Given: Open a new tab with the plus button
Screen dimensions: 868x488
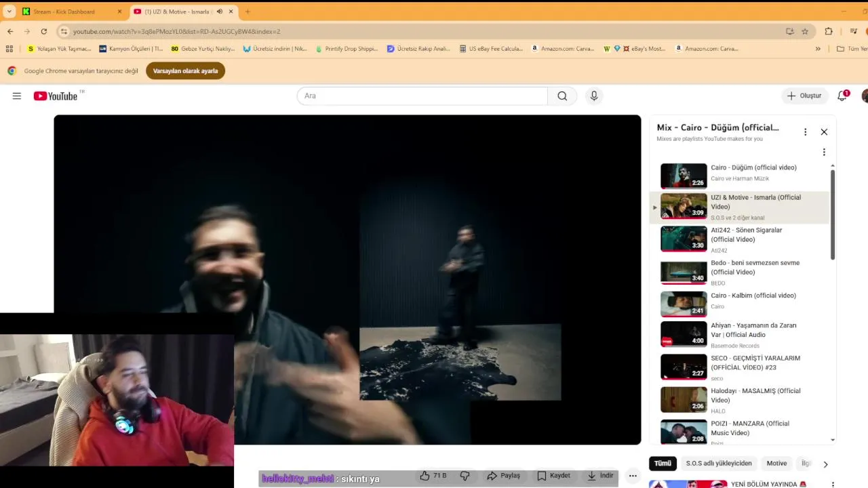Looking at the screenshot, I should 248,12.
